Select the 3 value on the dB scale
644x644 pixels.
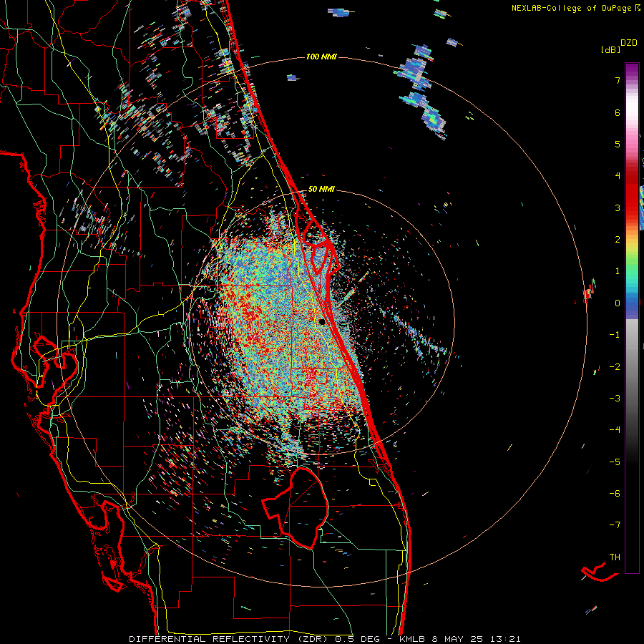pyautogui.click(x=618, y=208)
